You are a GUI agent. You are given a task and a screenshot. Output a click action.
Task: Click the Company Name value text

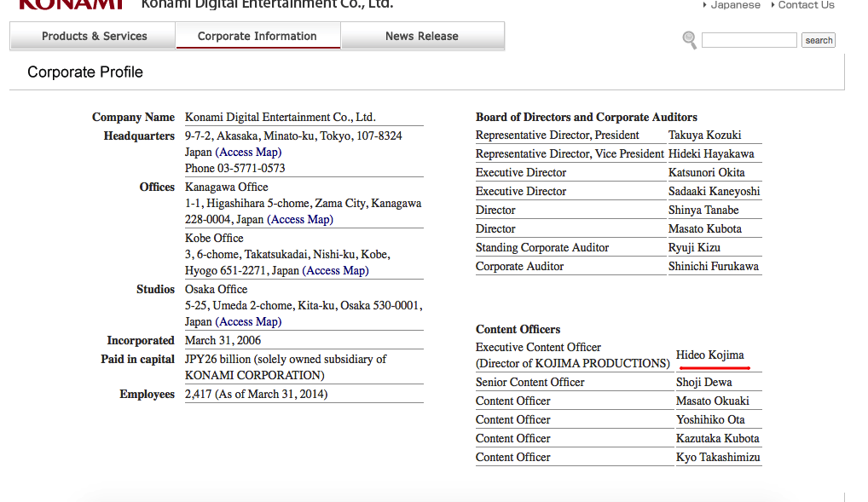(281, 118)
